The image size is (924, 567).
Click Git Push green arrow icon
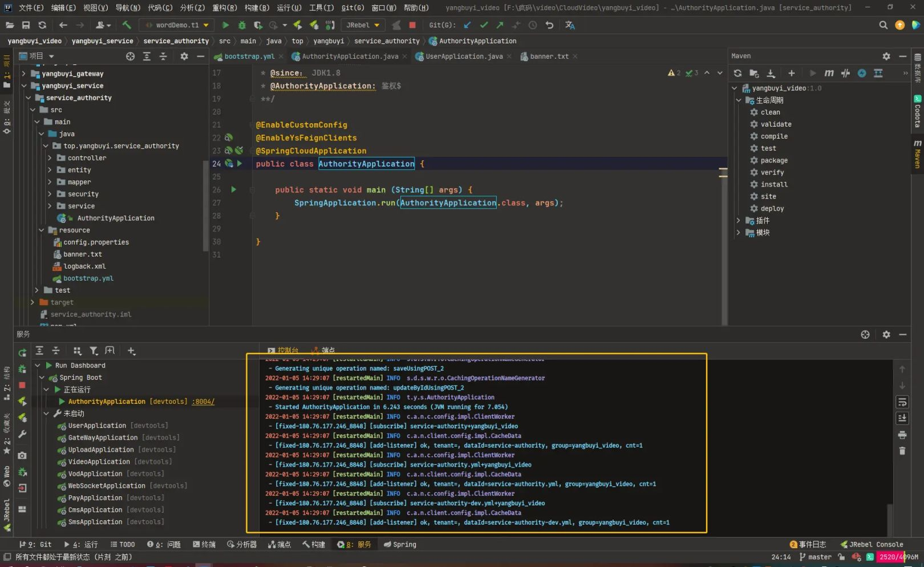pyautogui.click(x=500, y=25)
